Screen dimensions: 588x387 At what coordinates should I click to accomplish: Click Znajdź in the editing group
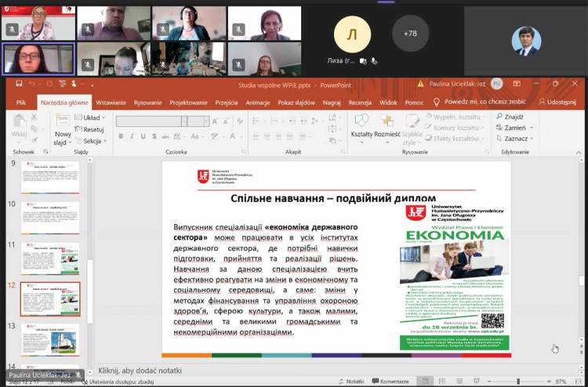pyautogui.click(x=514, y=117)
